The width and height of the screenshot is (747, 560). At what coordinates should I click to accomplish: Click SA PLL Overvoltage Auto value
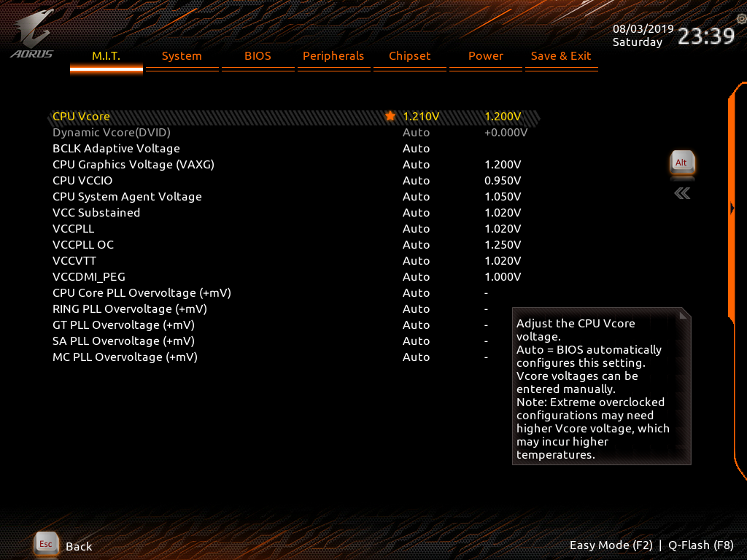tap(416, 341)
